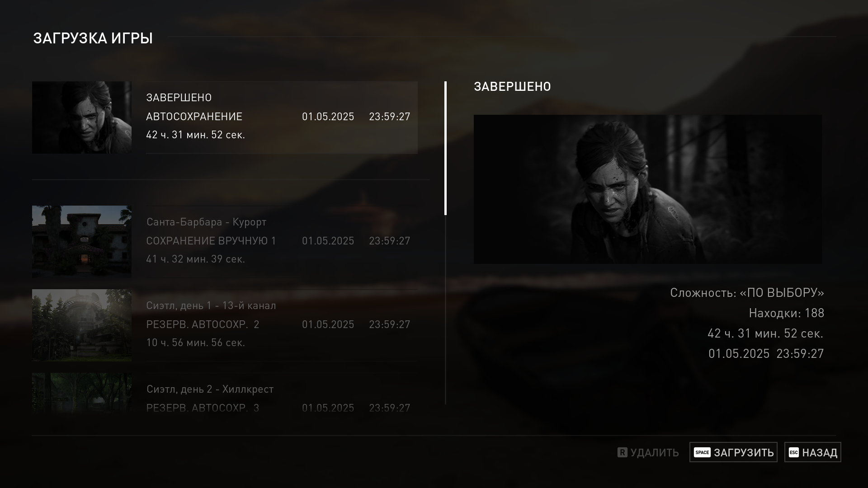Click the white scrollbar thumb of save list

pos(445,148)
